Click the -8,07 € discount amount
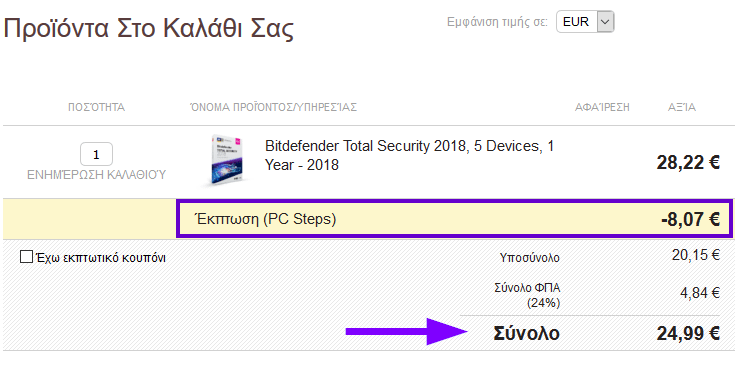 tap(690, 220)
